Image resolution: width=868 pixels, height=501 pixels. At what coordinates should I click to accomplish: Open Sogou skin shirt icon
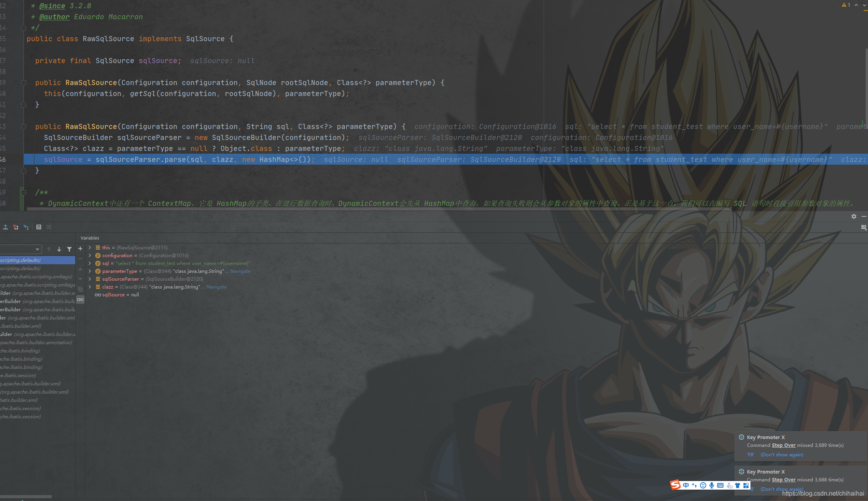[x=738, y=485]
